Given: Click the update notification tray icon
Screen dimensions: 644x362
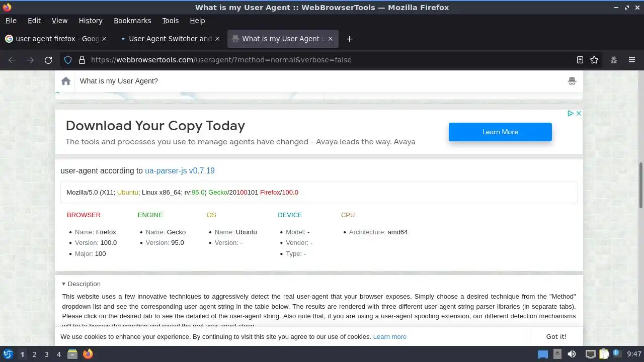Looking at the screenshot, I should tap(617, 353).
